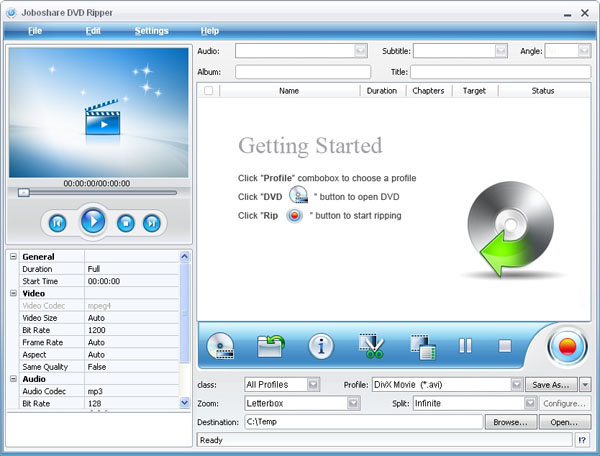
Task: Click the properties panel scroll up arrow
Action: pos(184,256)
